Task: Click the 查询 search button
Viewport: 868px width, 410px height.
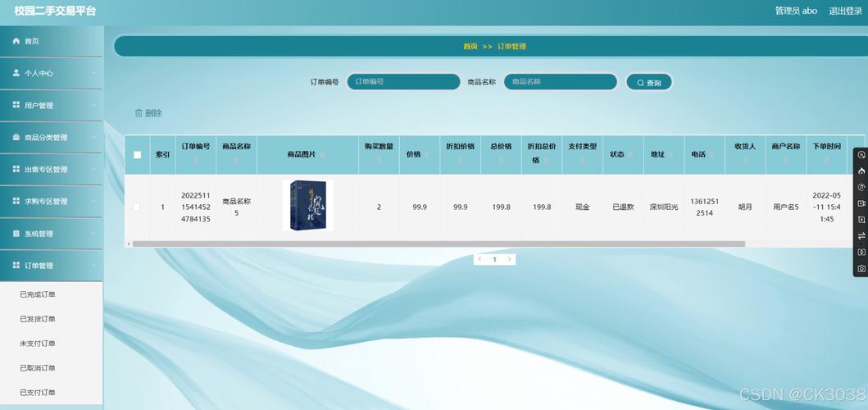Action: coord(649,83)
